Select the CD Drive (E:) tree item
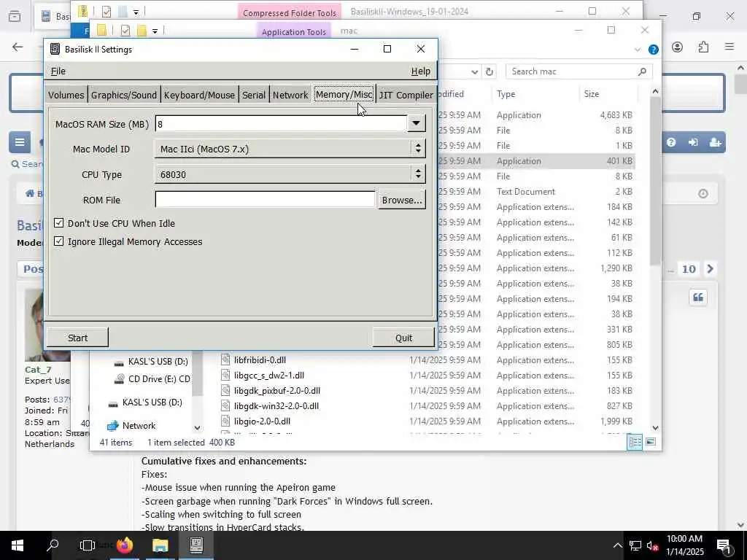The width and height of the screenshot is (747, 560). pos(152,379)
